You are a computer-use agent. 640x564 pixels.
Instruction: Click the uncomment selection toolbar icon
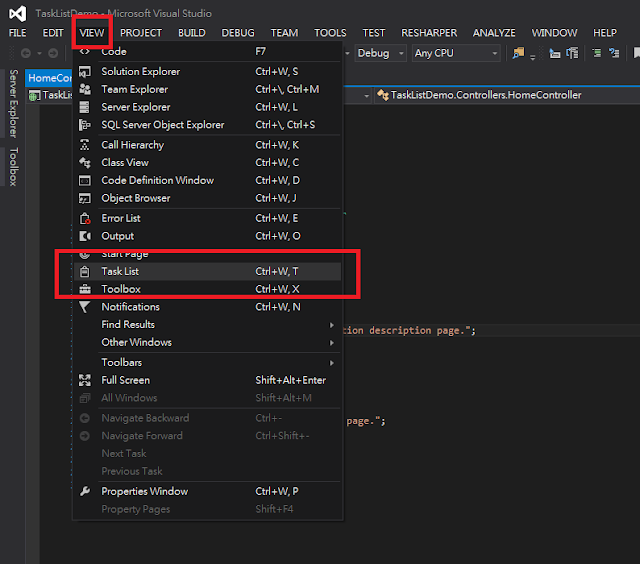614,53
